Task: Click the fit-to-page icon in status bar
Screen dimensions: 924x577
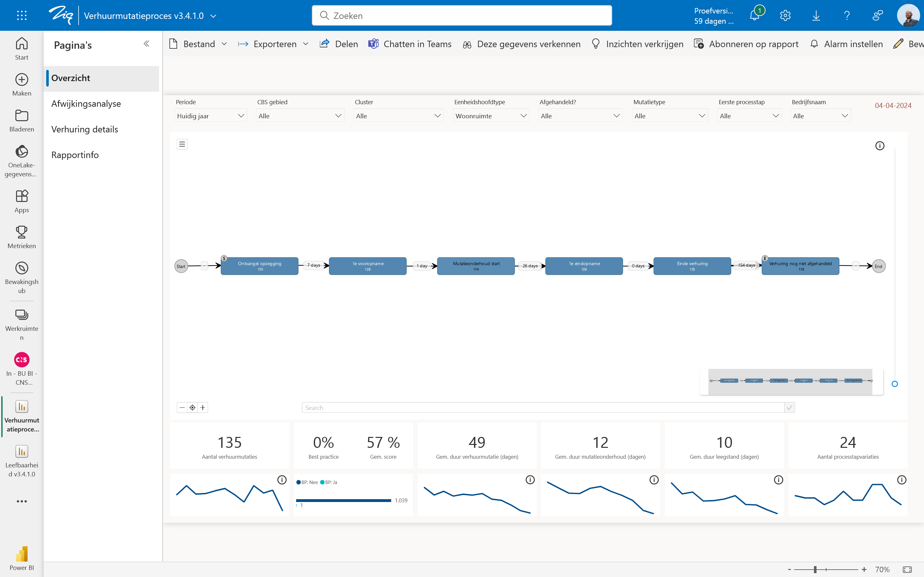Action: tap(907, 569)
